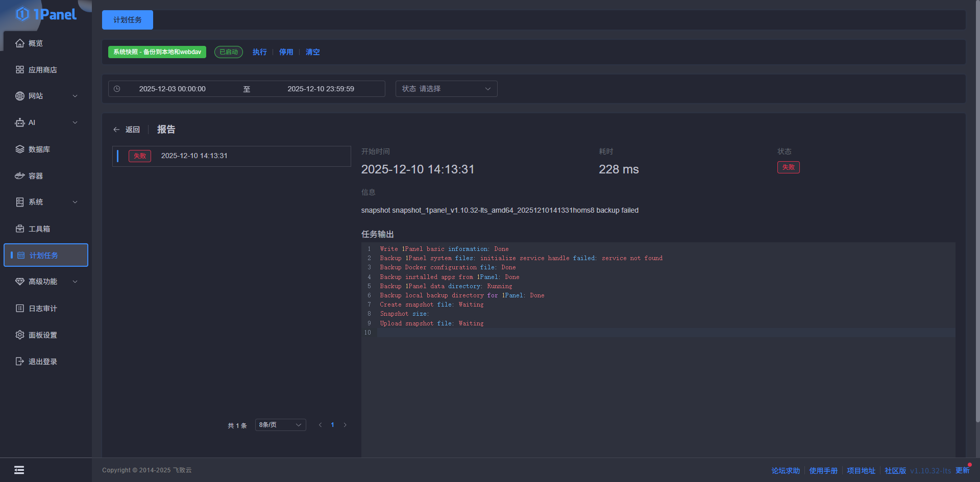Open the App Store grid icon
The image size is (980, 482).
(x=20, y=70)
